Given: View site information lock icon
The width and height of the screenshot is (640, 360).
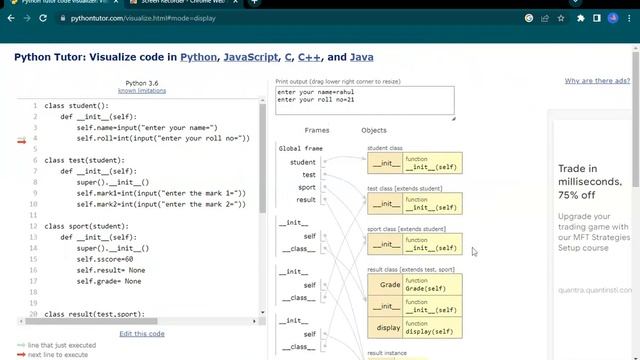Looking at the screenshot, I should click(62, 18).
